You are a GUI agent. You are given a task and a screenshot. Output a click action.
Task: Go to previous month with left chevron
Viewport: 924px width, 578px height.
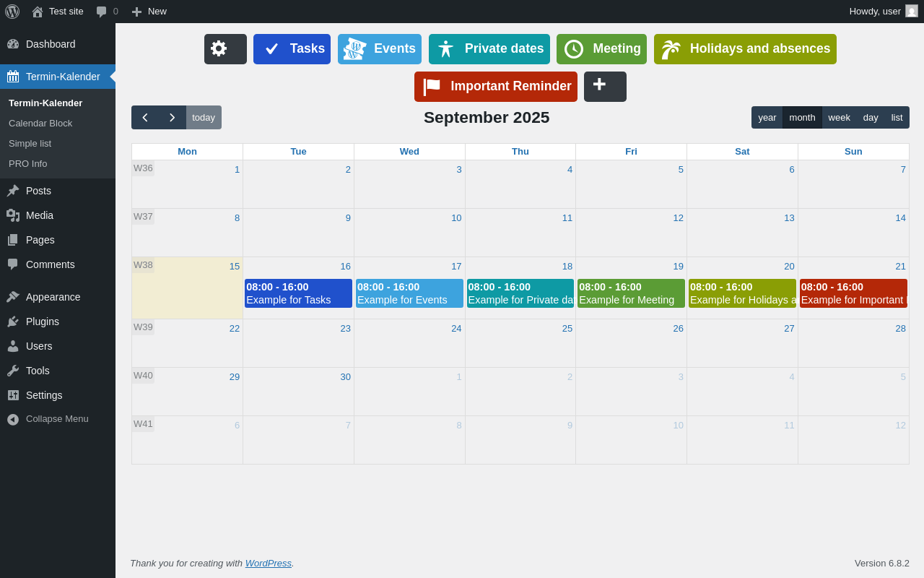pyautogui.click(x=145, y=117)
